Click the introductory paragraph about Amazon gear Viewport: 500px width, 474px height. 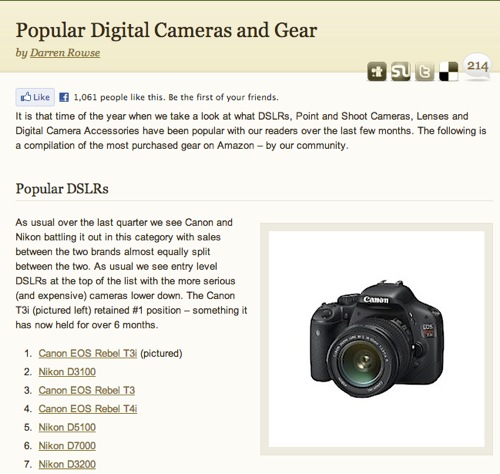[251, 131]
